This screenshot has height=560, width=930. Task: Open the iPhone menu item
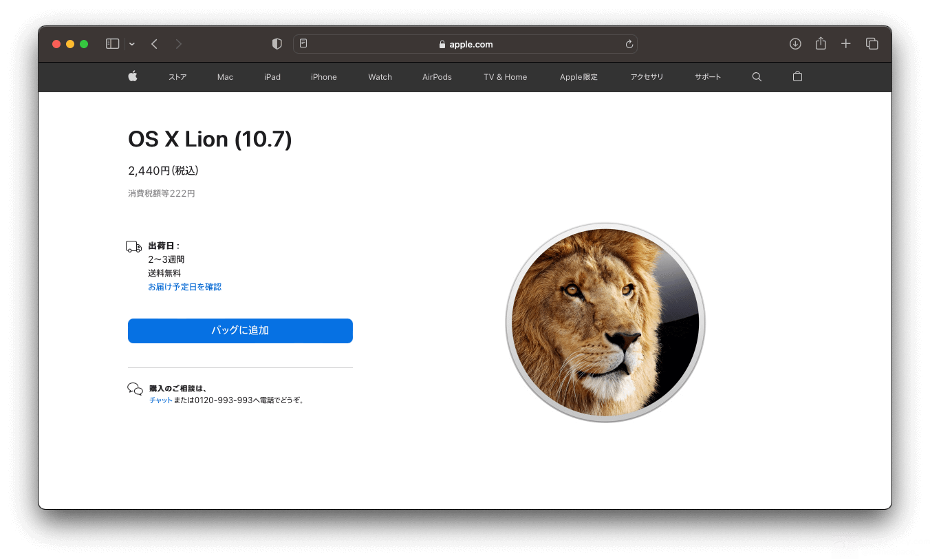click(x=324, y=77)
